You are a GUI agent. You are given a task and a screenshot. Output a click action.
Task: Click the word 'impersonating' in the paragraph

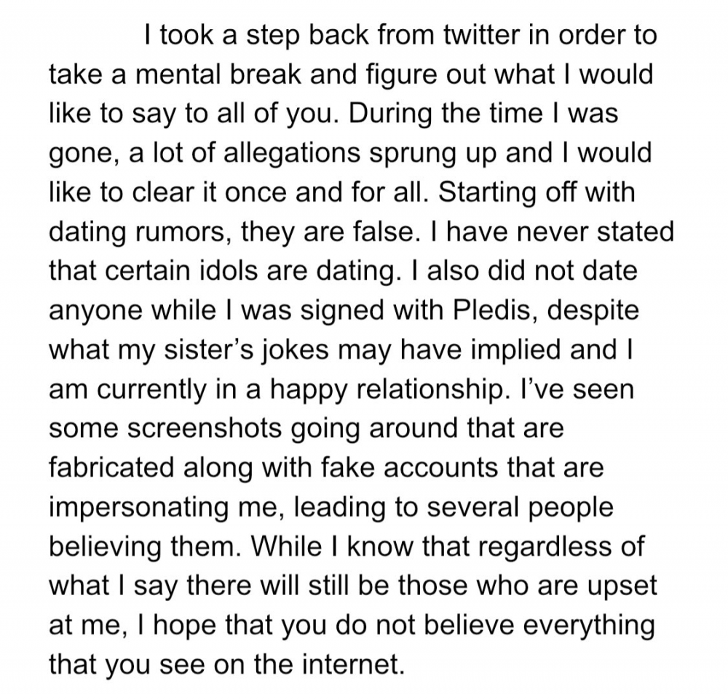pyautogui.click(x=139, y=507)
